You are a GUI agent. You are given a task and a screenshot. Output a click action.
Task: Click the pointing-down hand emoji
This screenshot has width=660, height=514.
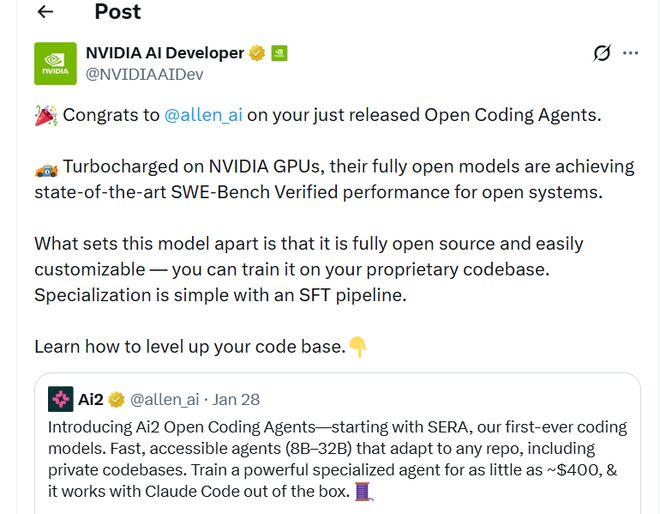[358, 347]
